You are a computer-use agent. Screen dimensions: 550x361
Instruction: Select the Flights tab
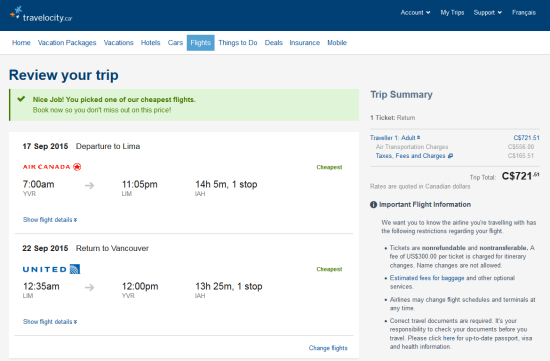pos(200,43)
